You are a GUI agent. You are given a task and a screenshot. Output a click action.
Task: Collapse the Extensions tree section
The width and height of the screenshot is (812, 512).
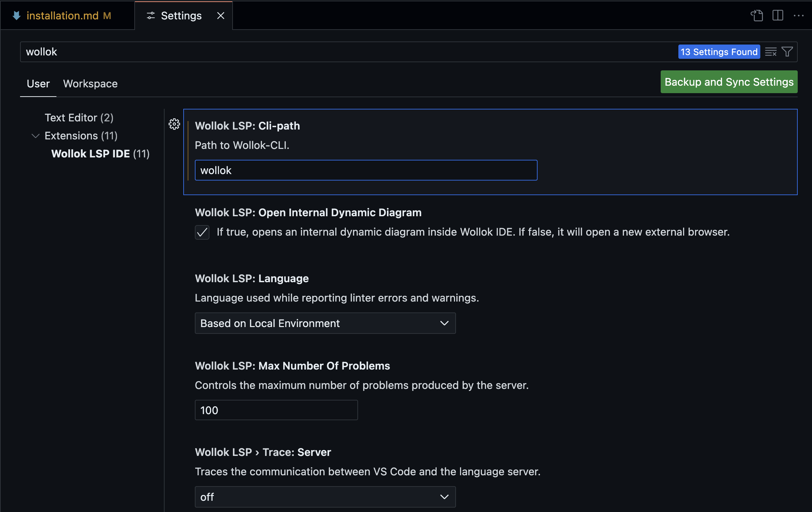point(35,136)
